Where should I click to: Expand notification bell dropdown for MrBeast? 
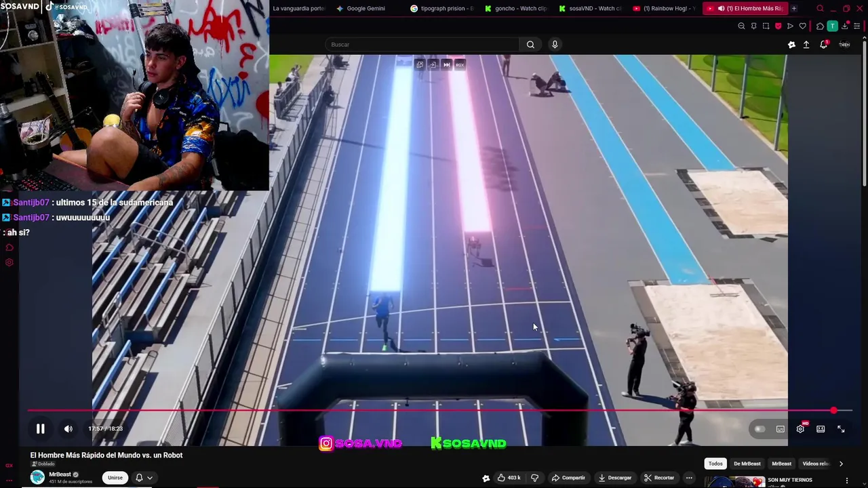pos(144,478)
